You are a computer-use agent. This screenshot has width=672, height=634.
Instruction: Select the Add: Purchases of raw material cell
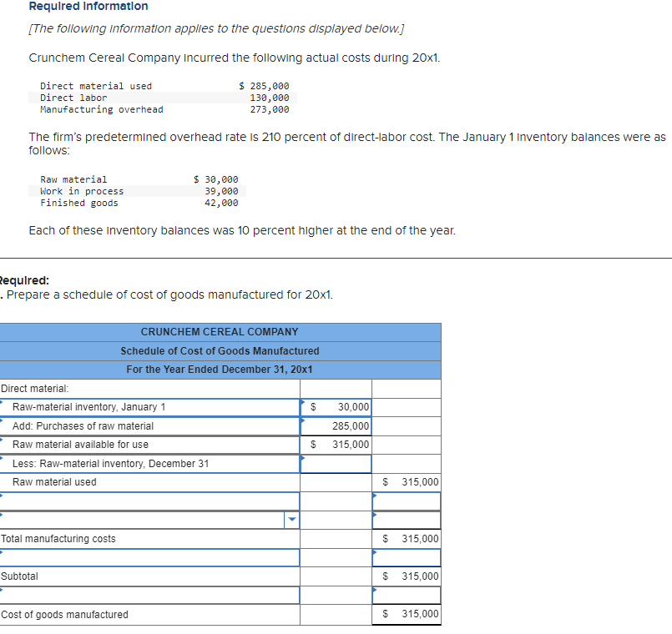pyautogui.click(x=149, y=426)
